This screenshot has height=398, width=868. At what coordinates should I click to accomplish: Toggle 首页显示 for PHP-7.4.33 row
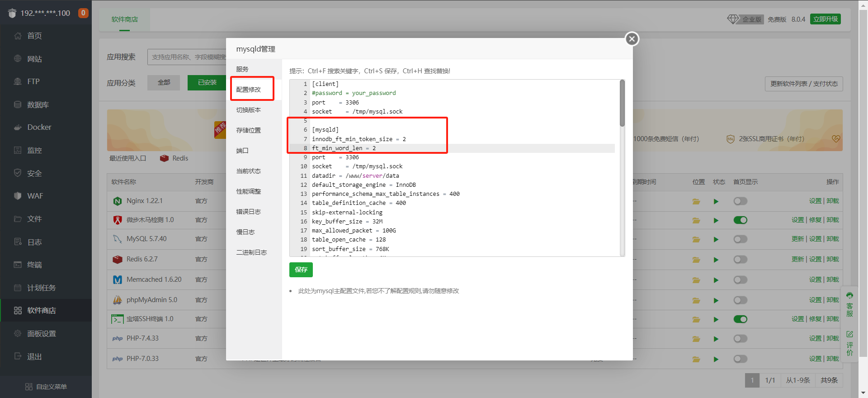[740, 338]
